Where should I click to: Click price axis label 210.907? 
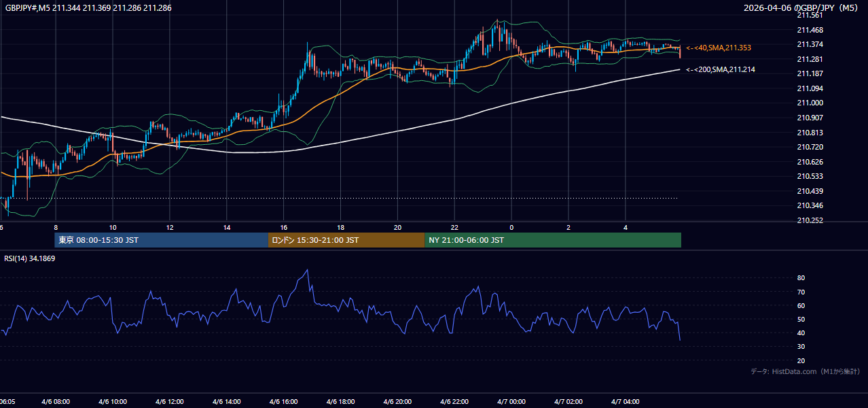pos(810,118)
